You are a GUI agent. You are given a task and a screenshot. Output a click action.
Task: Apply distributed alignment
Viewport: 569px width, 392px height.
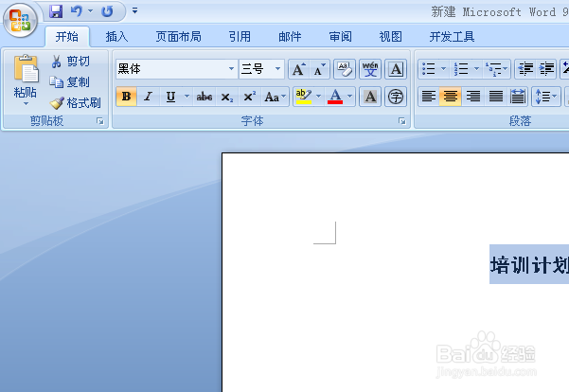pos(518,97)
